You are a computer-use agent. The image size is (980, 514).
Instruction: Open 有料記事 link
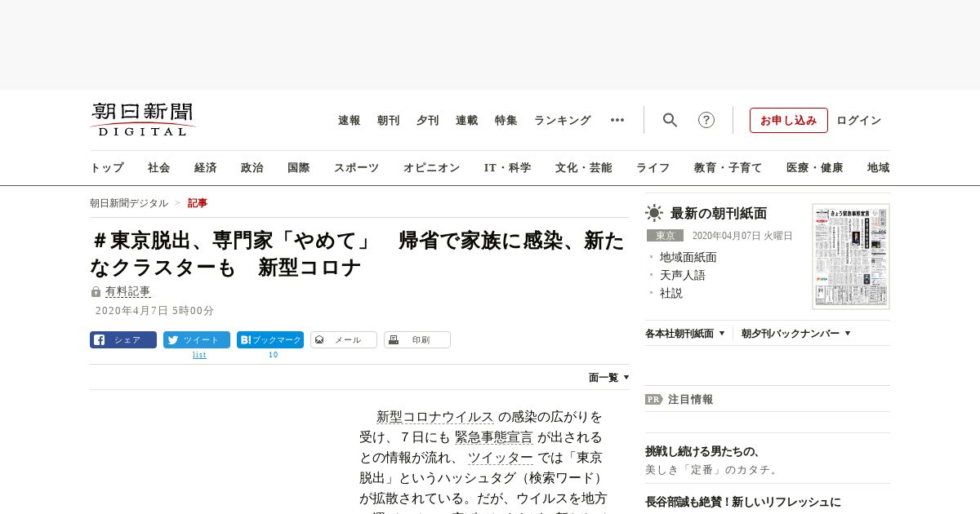click(x=127, y=291)
